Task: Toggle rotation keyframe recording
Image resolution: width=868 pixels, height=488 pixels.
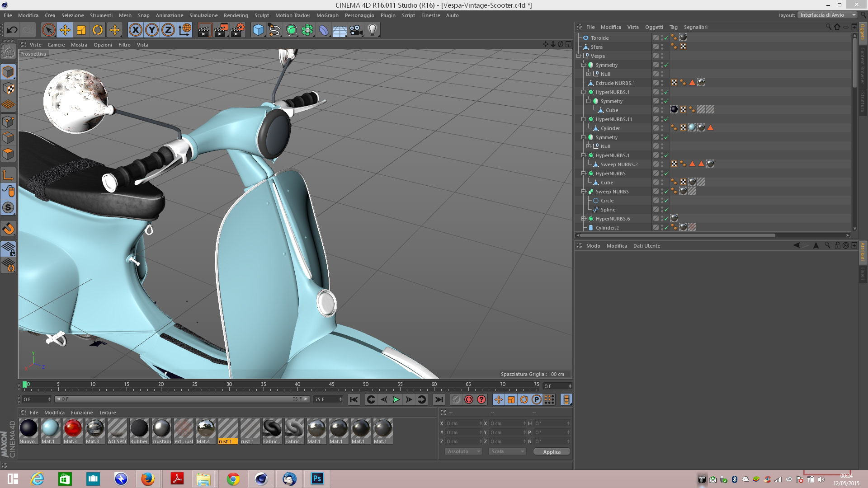Action: pyautogui.click(x=524, y=399)
